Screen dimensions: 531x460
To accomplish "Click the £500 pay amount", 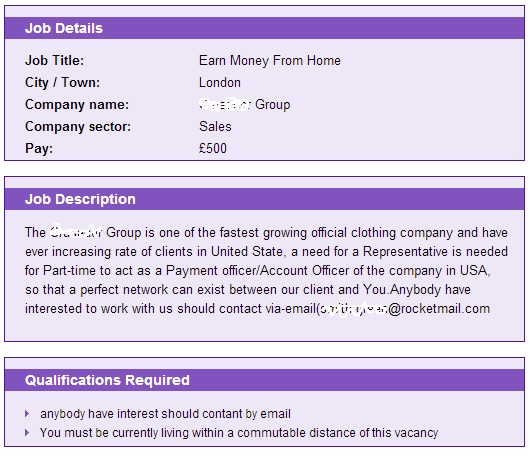I will 213,148.
